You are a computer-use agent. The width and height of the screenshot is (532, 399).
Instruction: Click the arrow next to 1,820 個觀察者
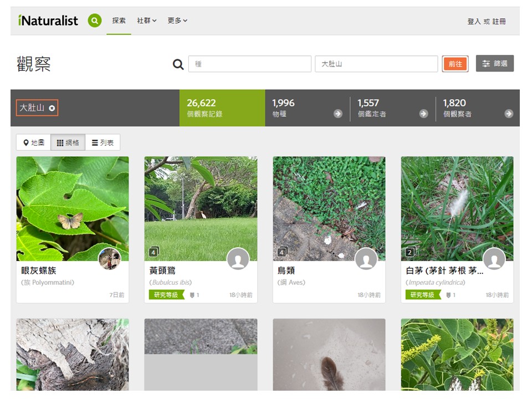[509, 114]
